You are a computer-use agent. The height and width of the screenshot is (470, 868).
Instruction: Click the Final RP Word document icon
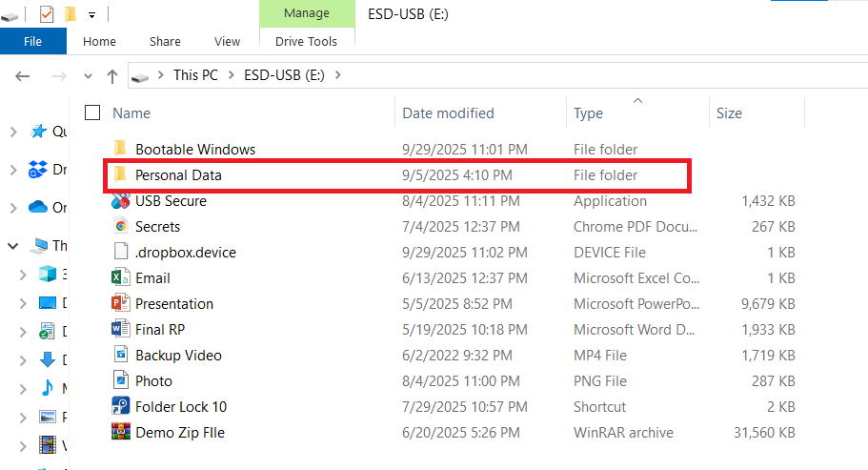(x=121, y=329)
